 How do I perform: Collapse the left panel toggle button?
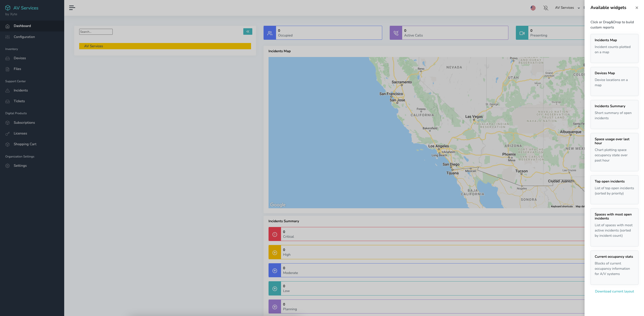pyautogui.click(x=248, y=31)
